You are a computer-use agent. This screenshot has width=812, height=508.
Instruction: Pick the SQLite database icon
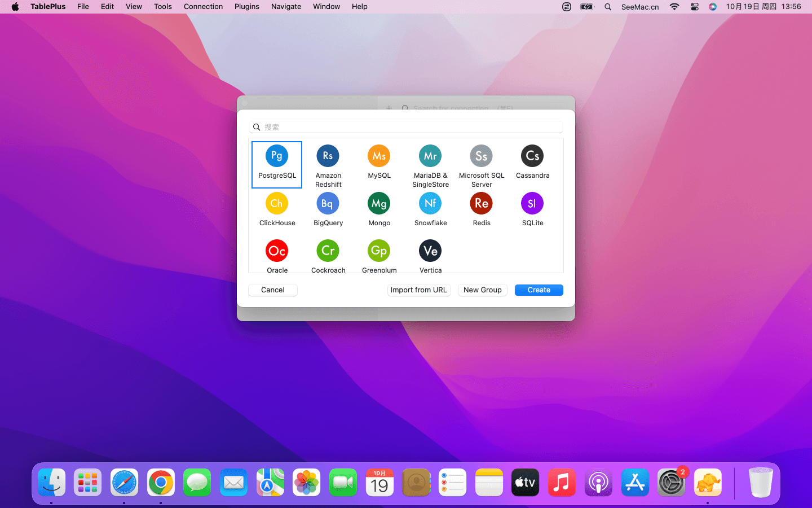(532, 203)
